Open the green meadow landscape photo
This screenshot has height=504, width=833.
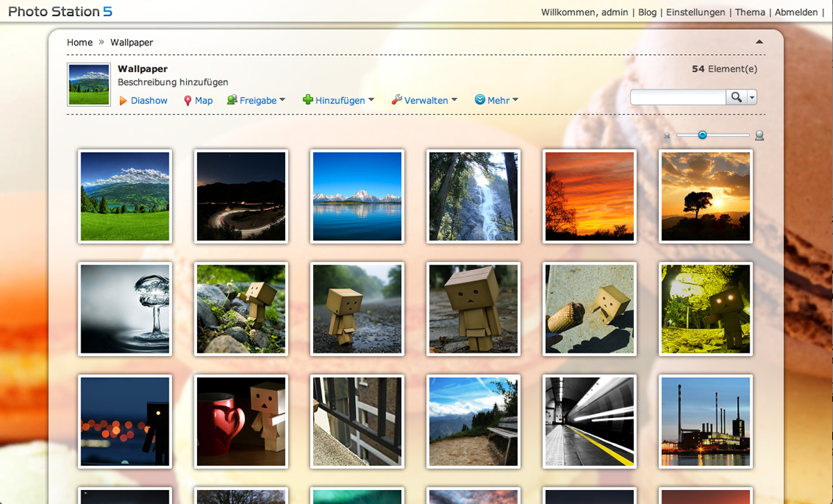coord(125,196)
